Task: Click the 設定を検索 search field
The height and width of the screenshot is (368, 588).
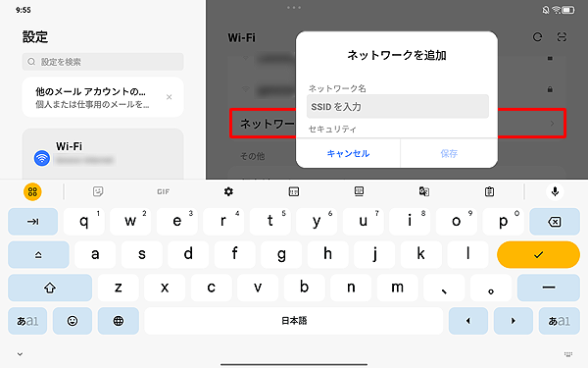Action: point(103,62)
